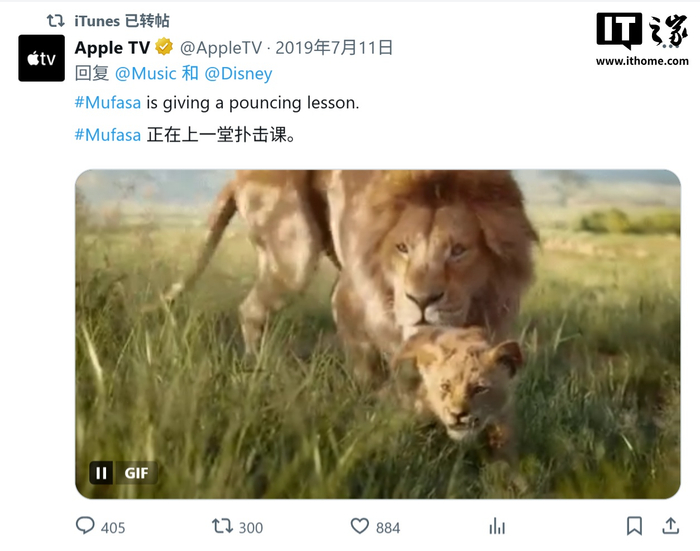Click the iTunes 已转帖 label
700x551 pixels.
(x=122, y=20)
